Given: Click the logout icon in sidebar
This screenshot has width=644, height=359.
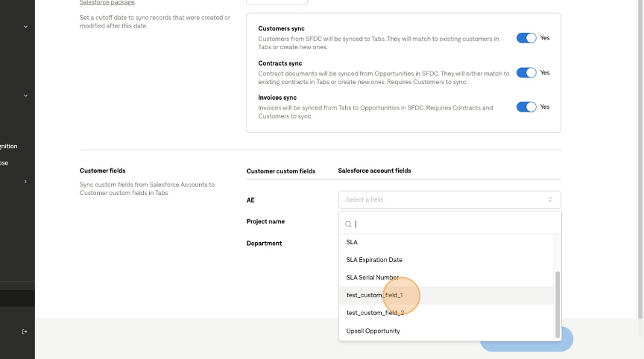Looking at the screenshot, I should (x=25, y=331).
